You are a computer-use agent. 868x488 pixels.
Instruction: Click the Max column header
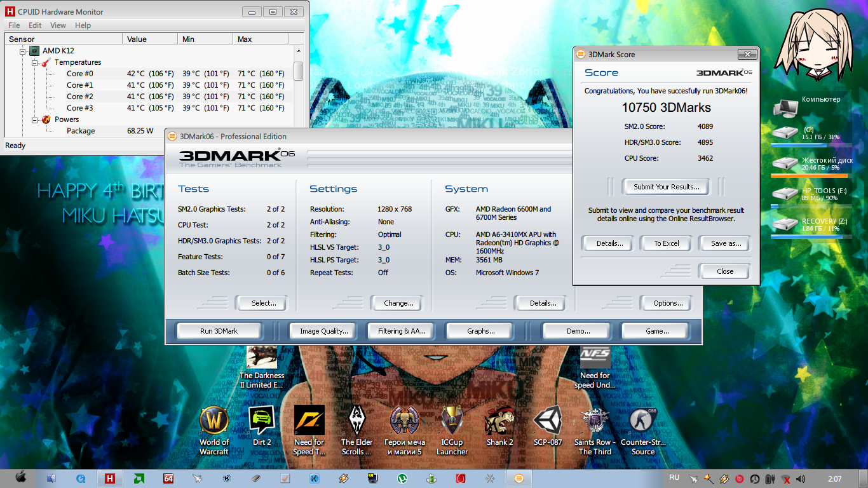click(262, 39)
